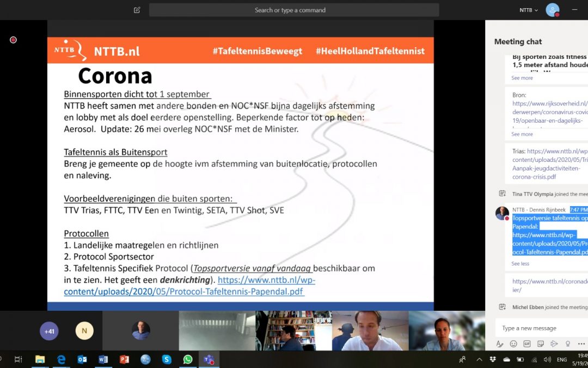
Task: Open rijksoverheid.nl link in chat
Action: coord(550,112)
